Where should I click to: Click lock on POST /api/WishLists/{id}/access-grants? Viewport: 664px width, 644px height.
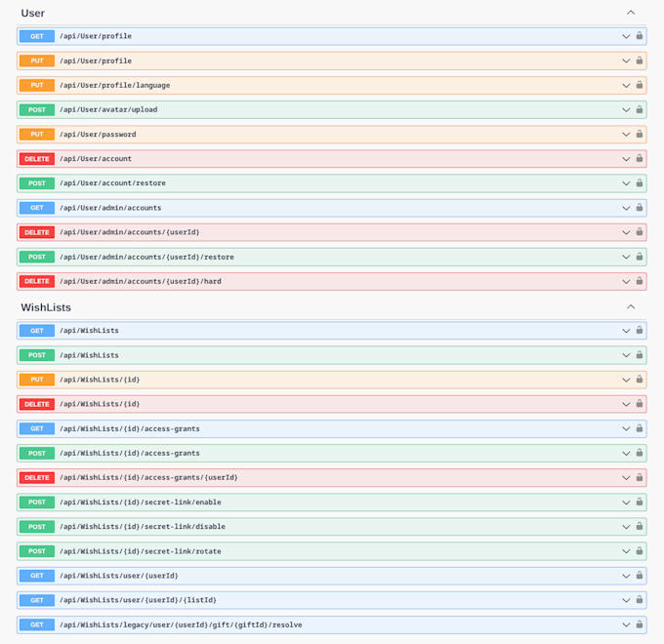[x=639, y=453]
